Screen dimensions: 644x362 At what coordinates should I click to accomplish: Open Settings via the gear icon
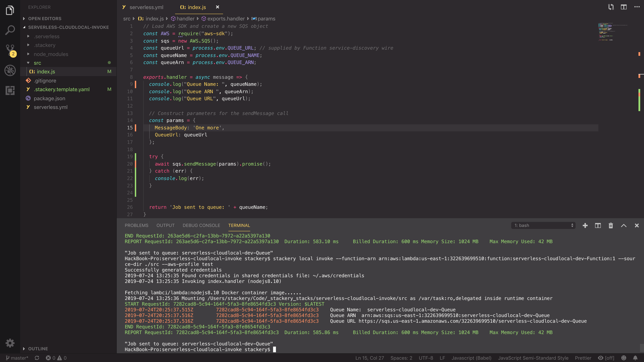point(10,343)
